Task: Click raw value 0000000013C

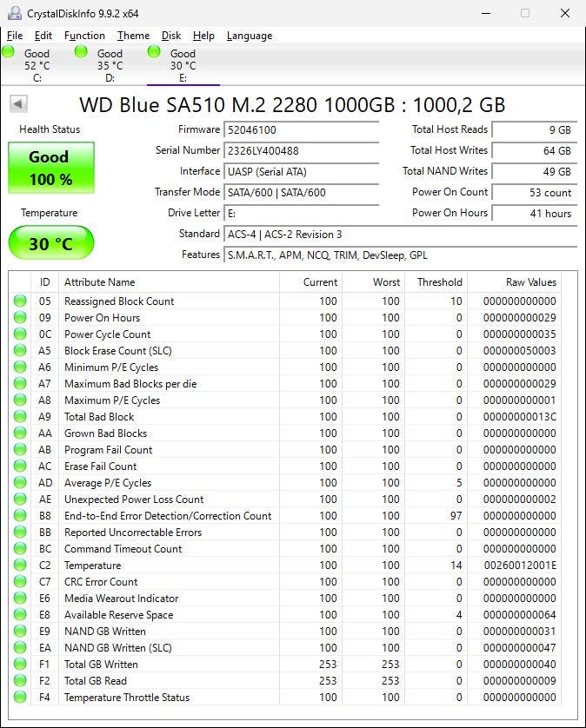Action: 520,416
